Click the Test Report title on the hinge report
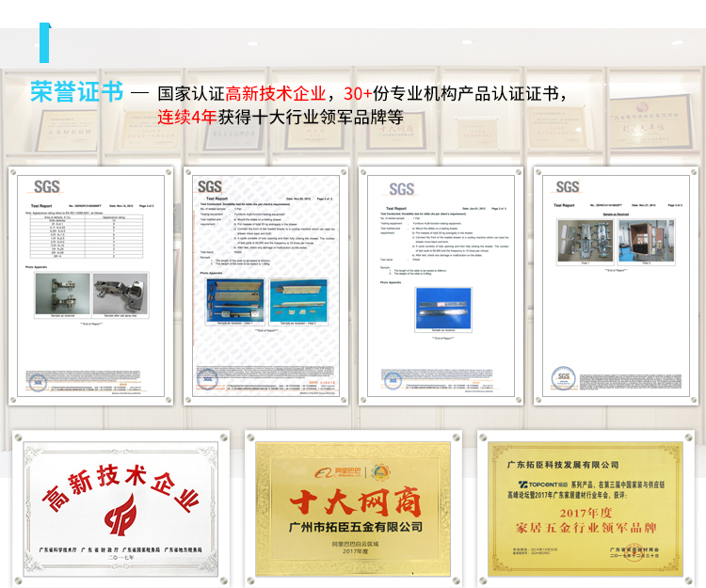The height and width of the screenshot is (588, 706). point(41,206)
